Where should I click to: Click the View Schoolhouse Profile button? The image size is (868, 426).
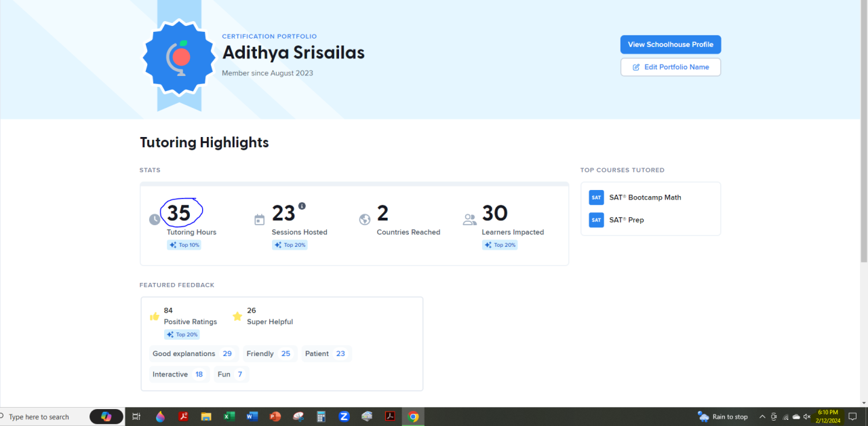tap(671, 44)
